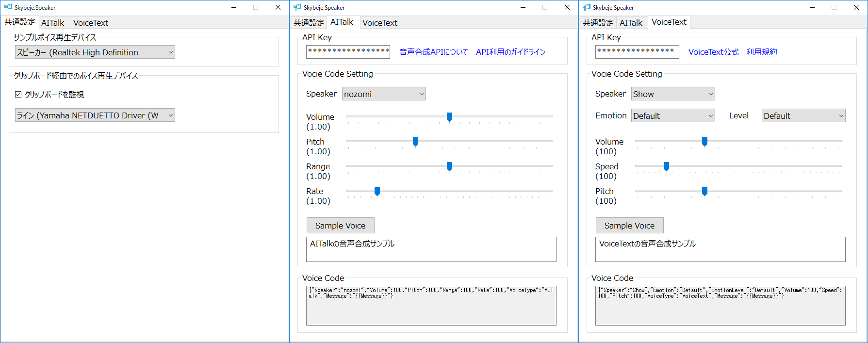This screenshot has width=868, height=343.
Task: Open the Emotion Default dropdown
Action: point(673,116)
